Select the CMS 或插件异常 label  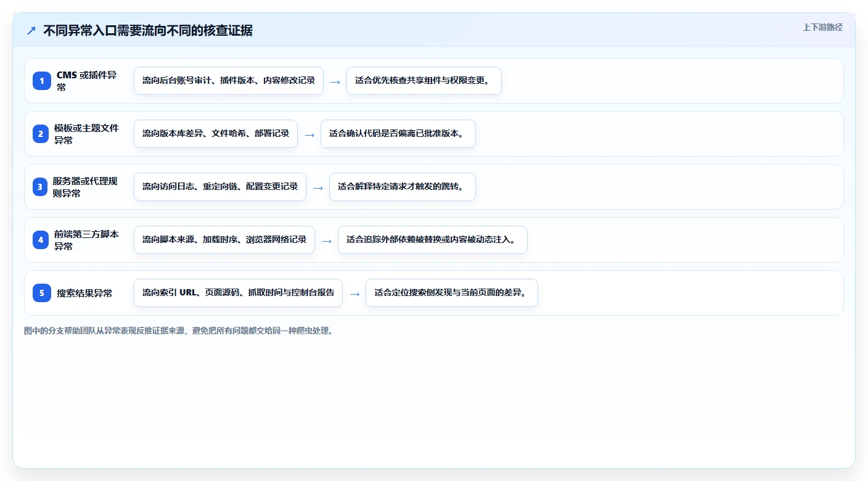[87, 81]
